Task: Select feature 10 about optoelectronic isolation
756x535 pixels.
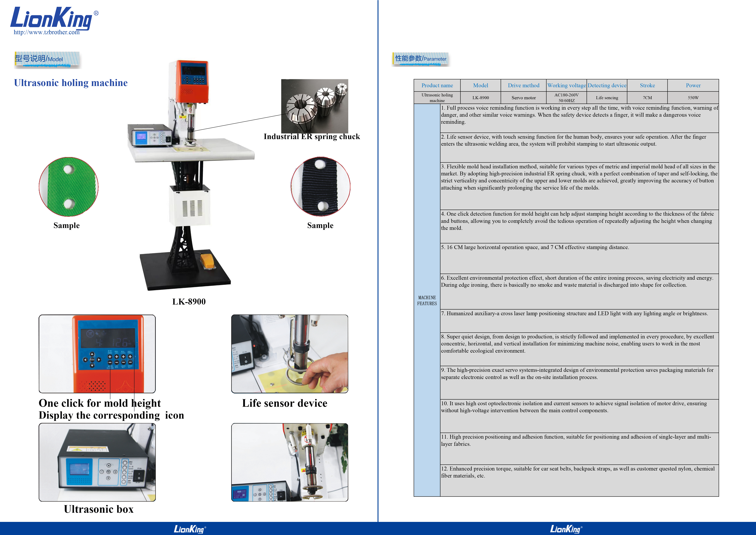Action: (579, 416)
